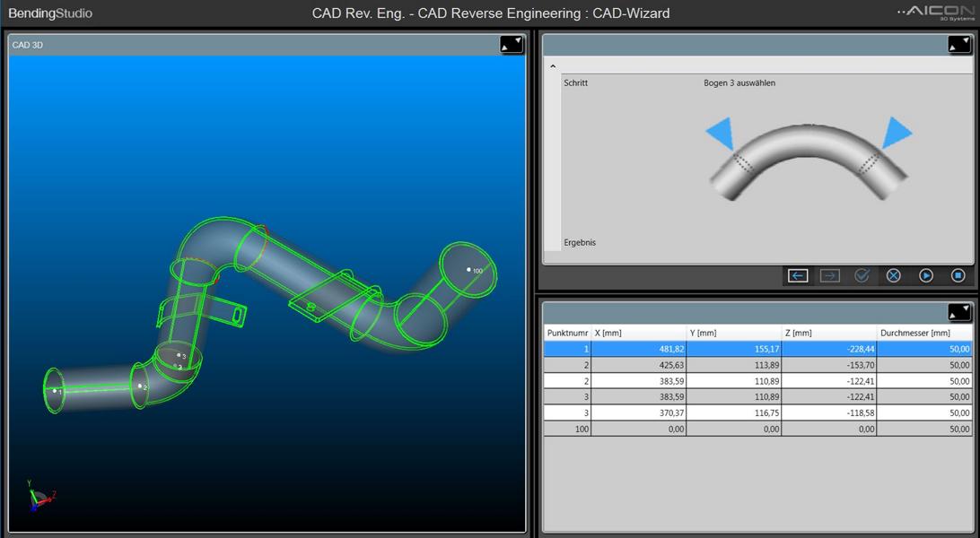Viewport: 980px width, 538px height.
Task: Select point number 100 cell
Action: 567,429
